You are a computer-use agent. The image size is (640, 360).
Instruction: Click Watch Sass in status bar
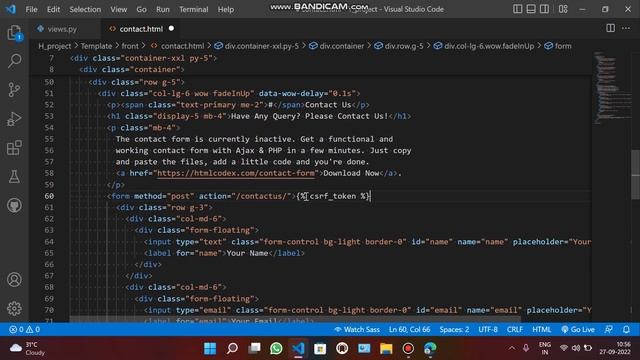357,329
